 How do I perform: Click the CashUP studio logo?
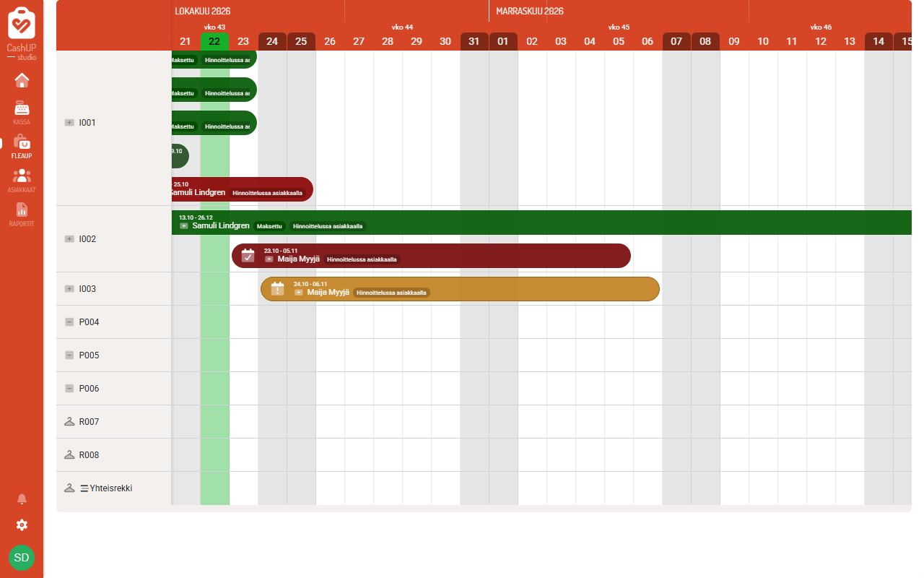(x=22, y=33)
